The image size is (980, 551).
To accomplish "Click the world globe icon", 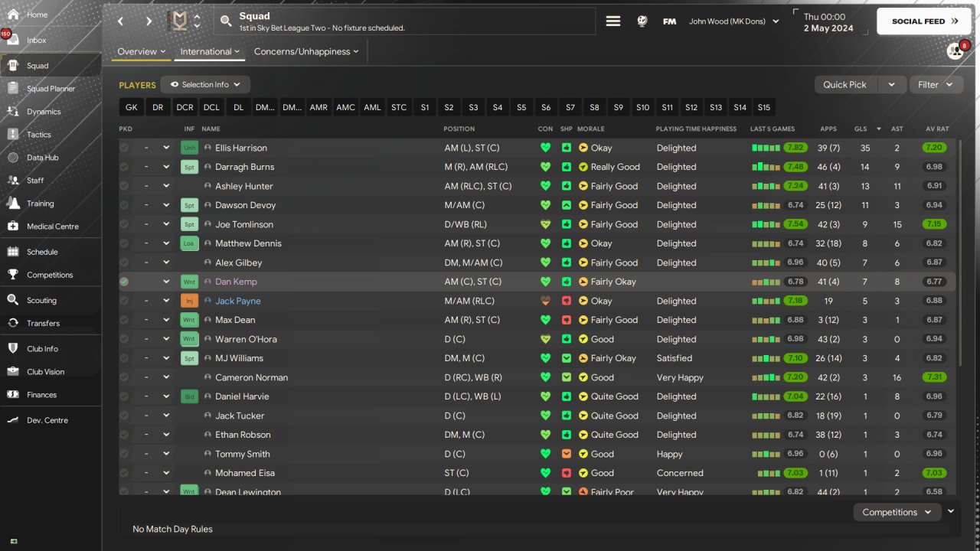I will 642,21.
